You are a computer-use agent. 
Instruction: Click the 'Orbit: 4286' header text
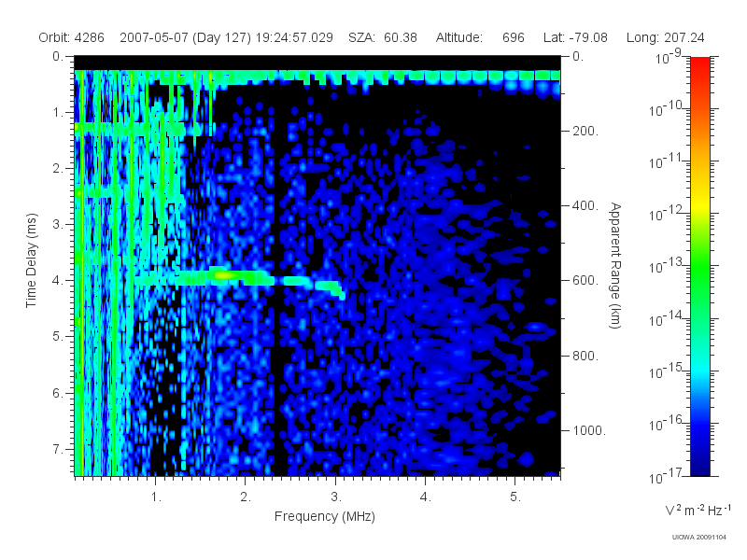(71, 37)
